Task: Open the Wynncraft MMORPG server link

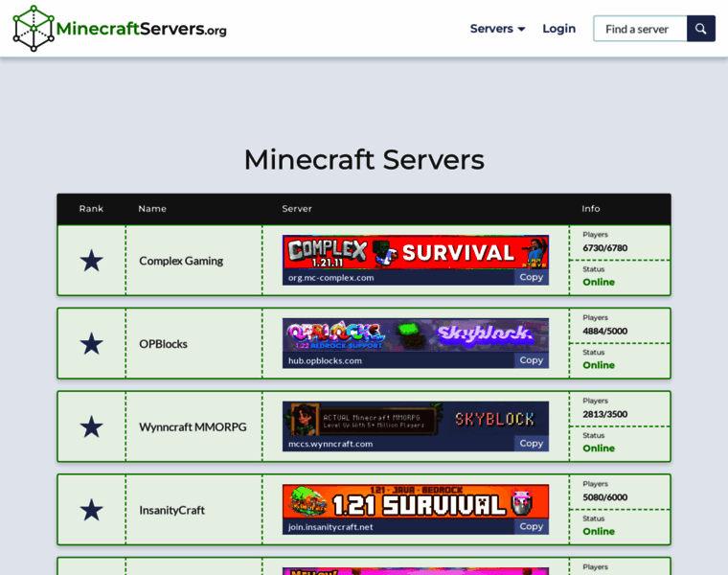Action: point(193,426)
